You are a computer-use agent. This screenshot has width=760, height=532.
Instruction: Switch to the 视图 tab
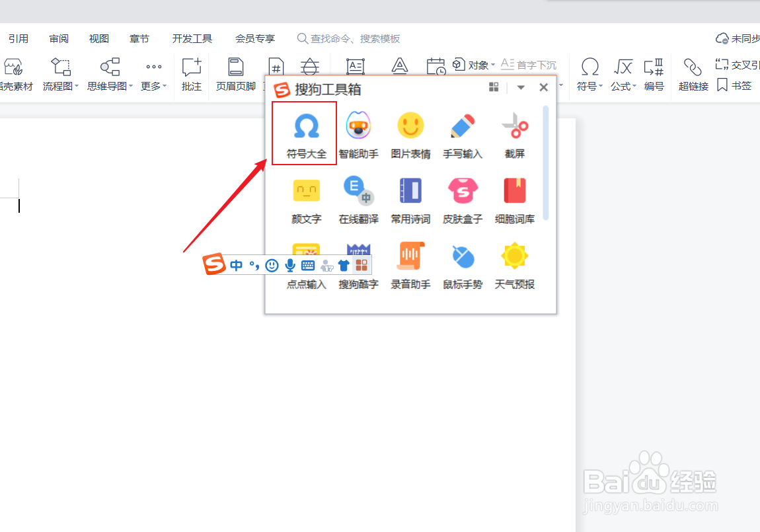click(x=99, y=39)
